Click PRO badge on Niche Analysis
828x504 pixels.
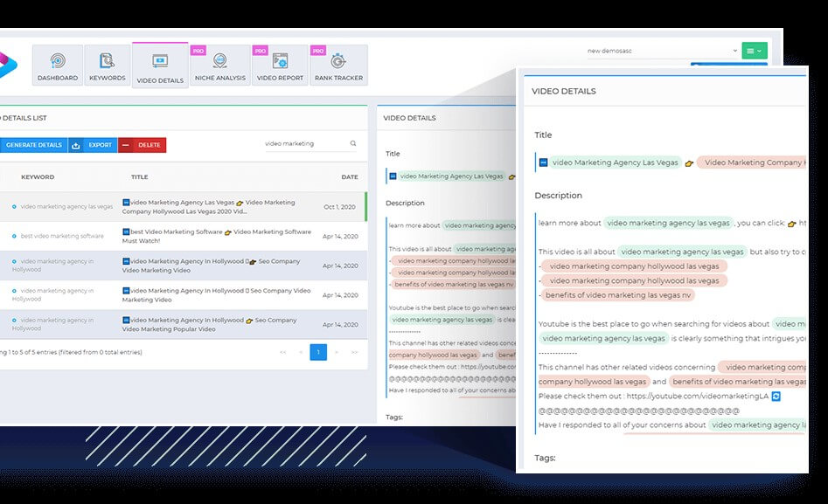pyautogui.click(x=198, y=51)
